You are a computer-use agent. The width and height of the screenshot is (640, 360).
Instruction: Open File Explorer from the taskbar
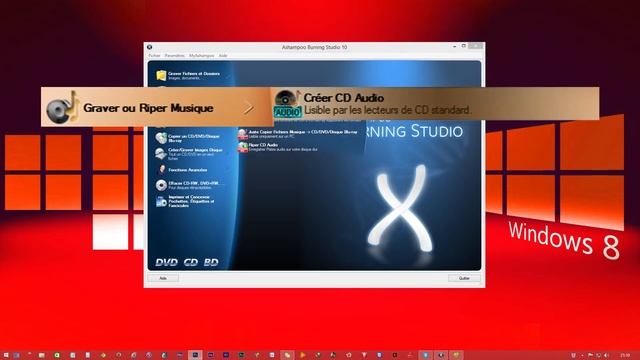click(x=42, y=356)
